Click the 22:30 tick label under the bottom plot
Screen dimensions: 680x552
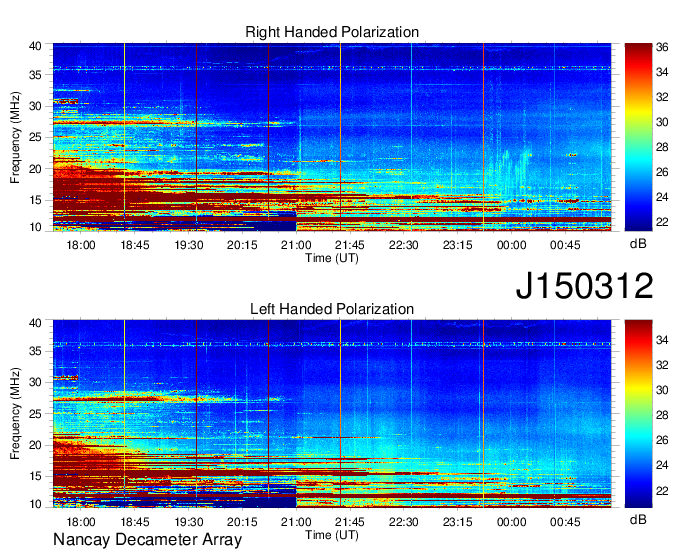click(x=404, y=522)
